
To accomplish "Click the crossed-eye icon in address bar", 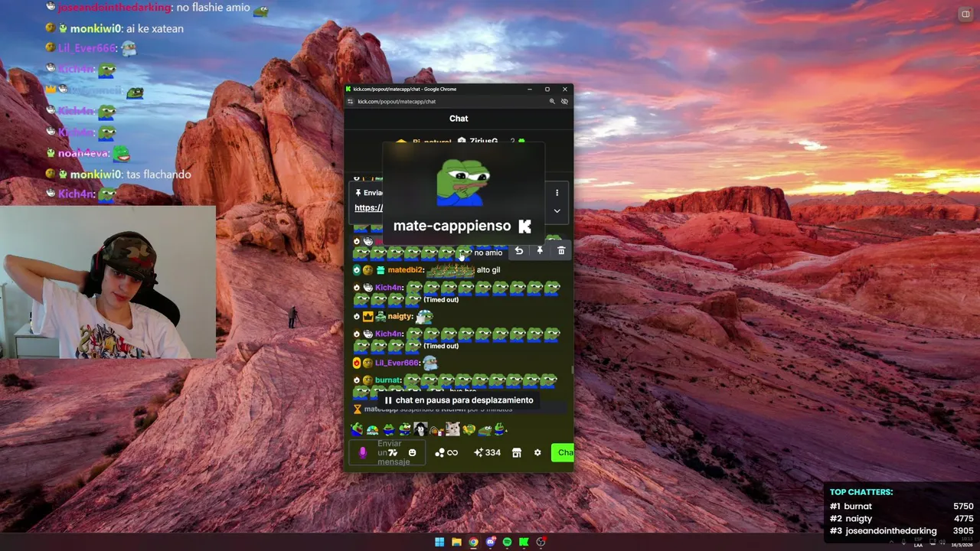I will [x=564, y=101].
